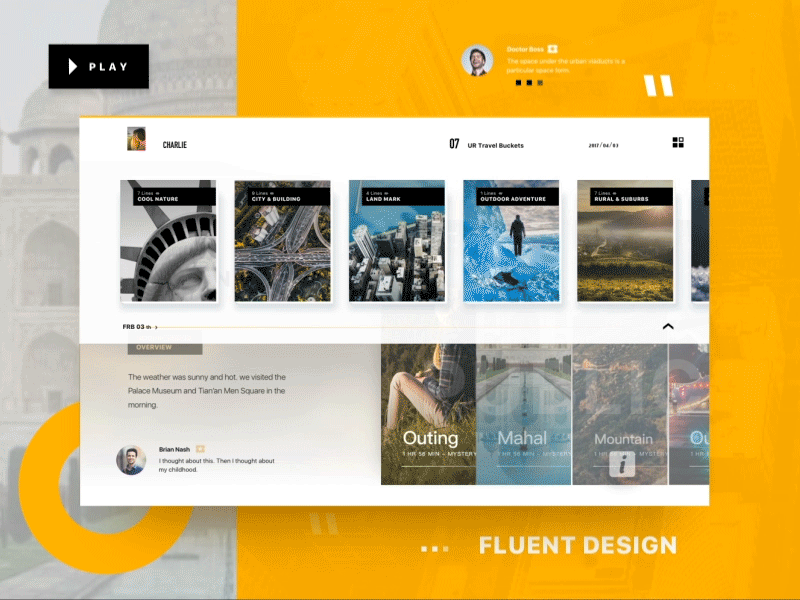Image resolution: width=800 pixels, height=600 pixels.
Task: Collapse the buckets panel with the up chevron
Action: point(668,326)
